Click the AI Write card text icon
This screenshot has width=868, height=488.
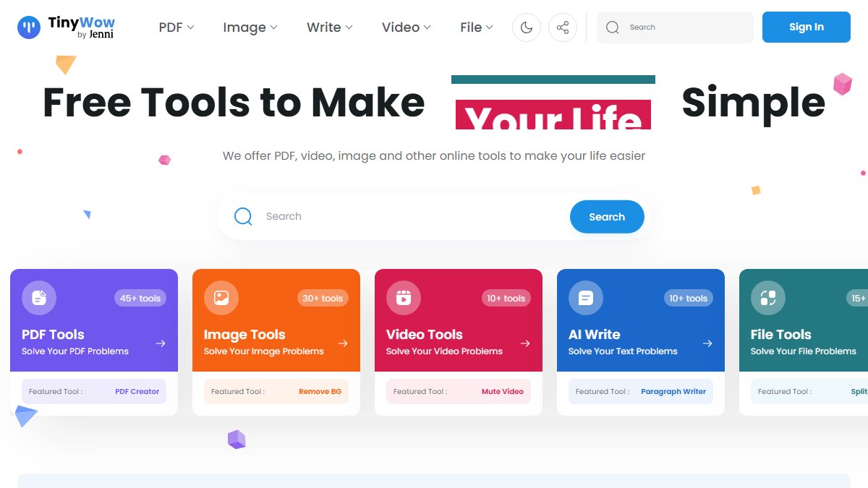coord(586,298)
